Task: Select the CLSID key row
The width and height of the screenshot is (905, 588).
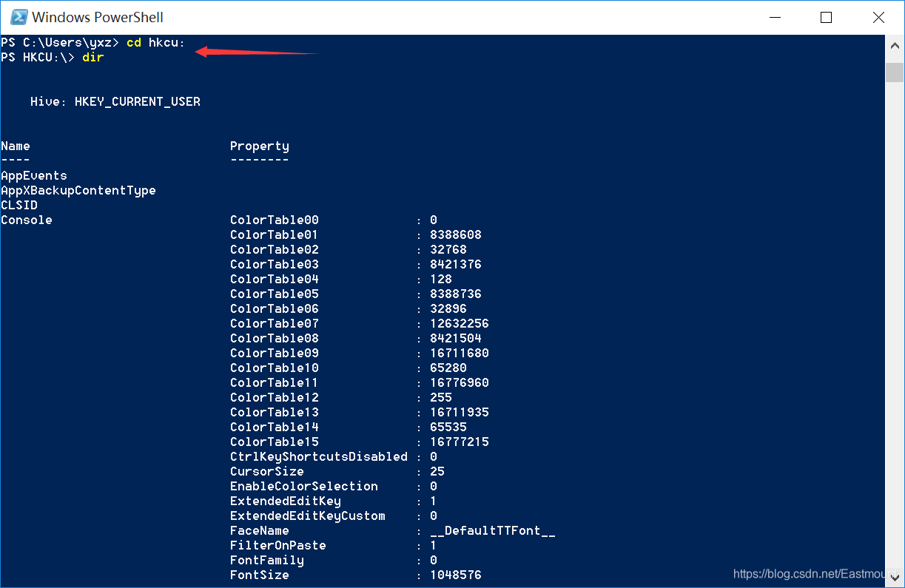Action: tap(19, 205)
